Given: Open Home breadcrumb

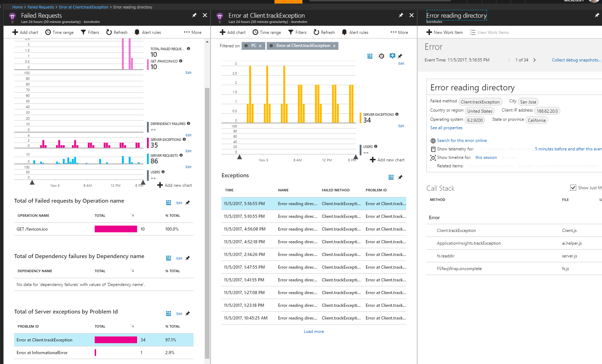Looking at the screenshot, I should coord(17,7).
